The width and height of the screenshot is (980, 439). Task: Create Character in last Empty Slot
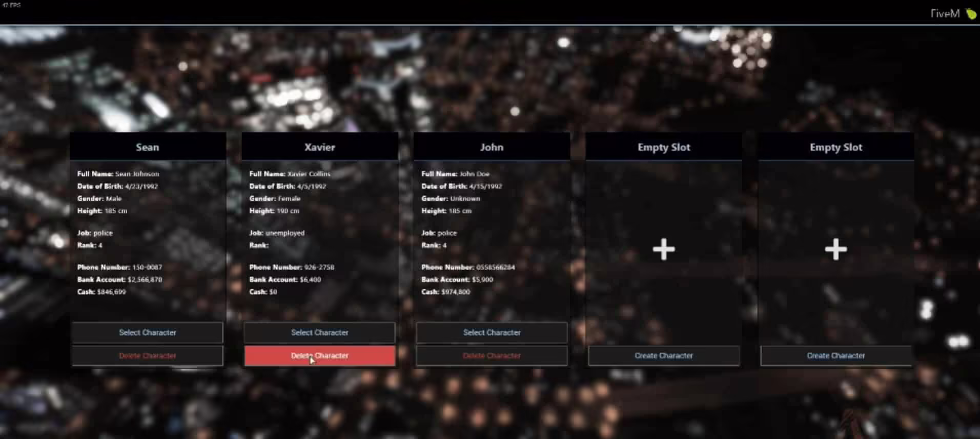coord(836,355)
